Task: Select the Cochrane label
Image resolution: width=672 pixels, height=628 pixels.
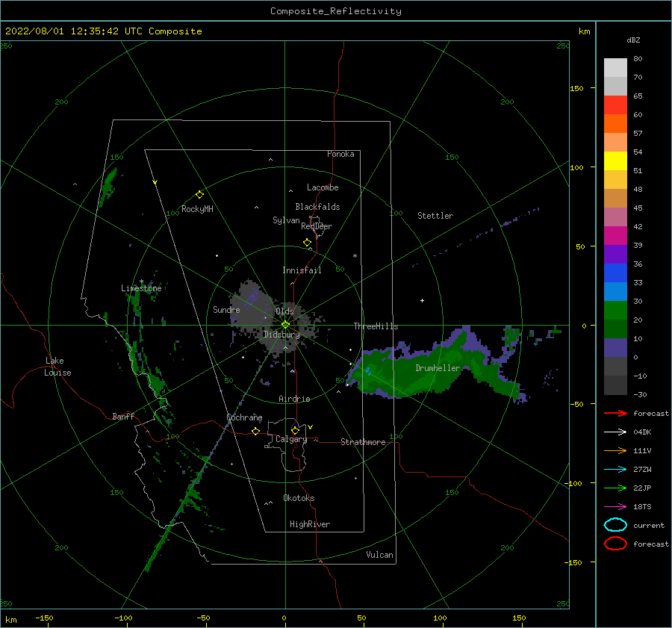Action: pos(244,417)
